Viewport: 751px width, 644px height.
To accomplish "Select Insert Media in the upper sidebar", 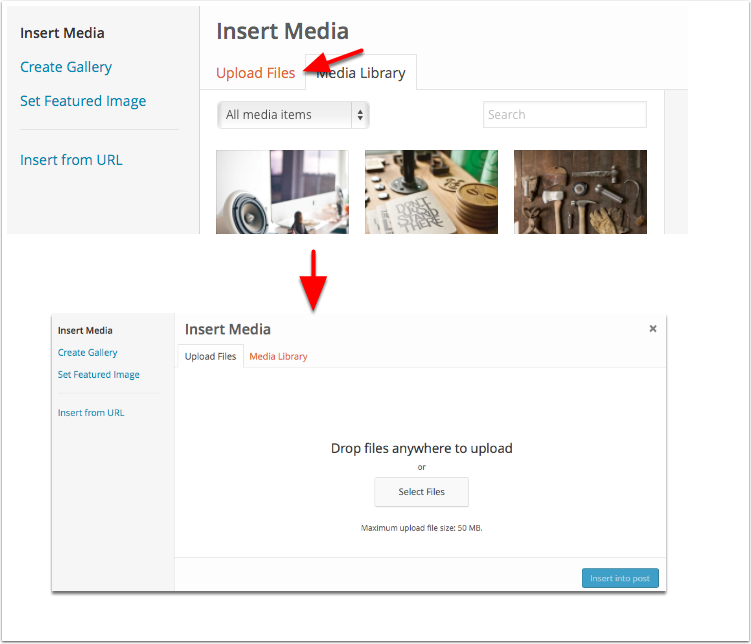I will tap(62, 33).
